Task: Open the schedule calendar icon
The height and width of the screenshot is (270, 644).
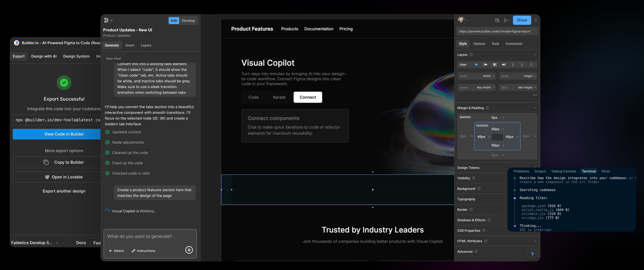Action: [497, 20]
